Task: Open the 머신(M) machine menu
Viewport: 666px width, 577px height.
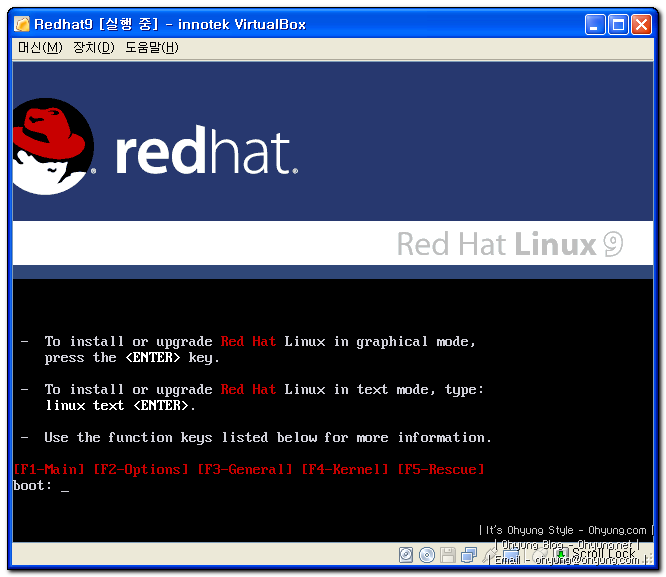Action: (x=40, y=47)
